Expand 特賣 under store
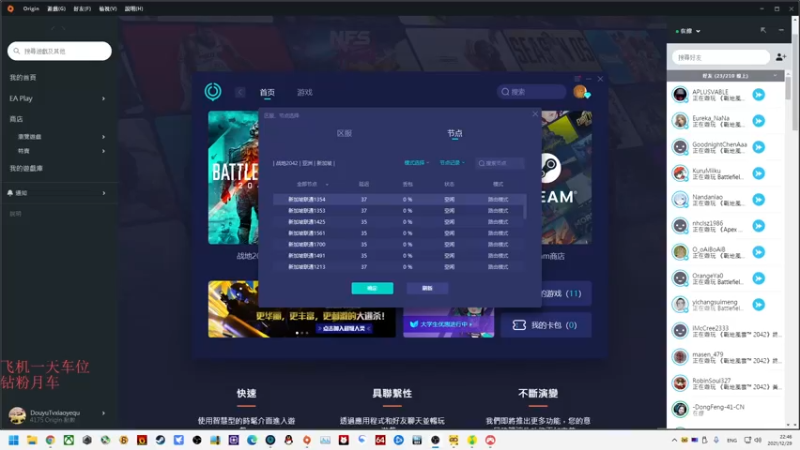Screen dimensions: 800x450 (104, 151)
